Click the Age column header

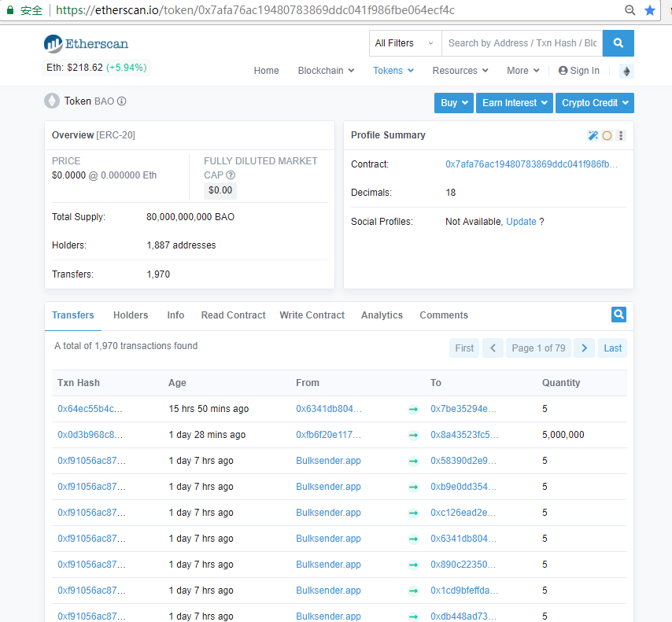177,383
